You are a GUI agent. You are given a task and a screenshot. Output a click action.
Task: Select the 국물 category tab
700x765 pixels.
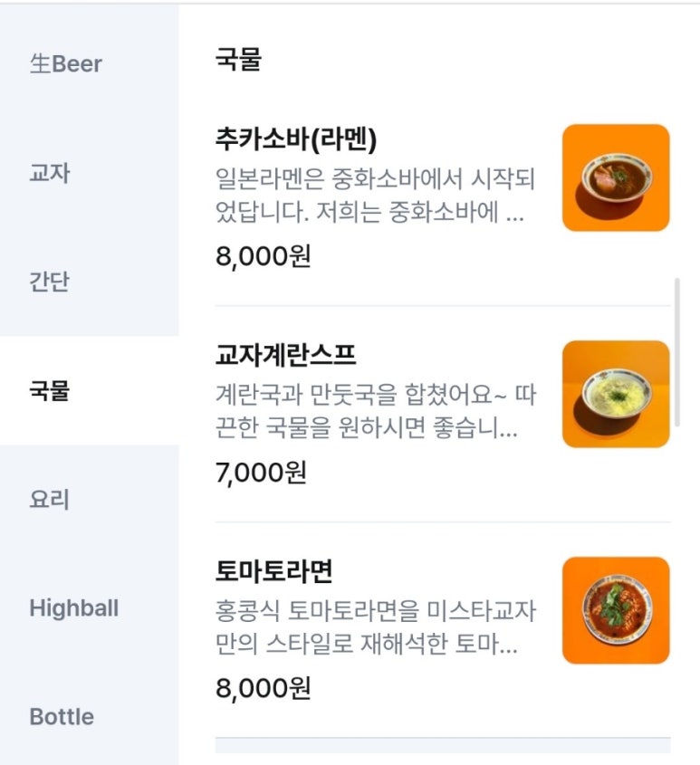click(50, 391)
